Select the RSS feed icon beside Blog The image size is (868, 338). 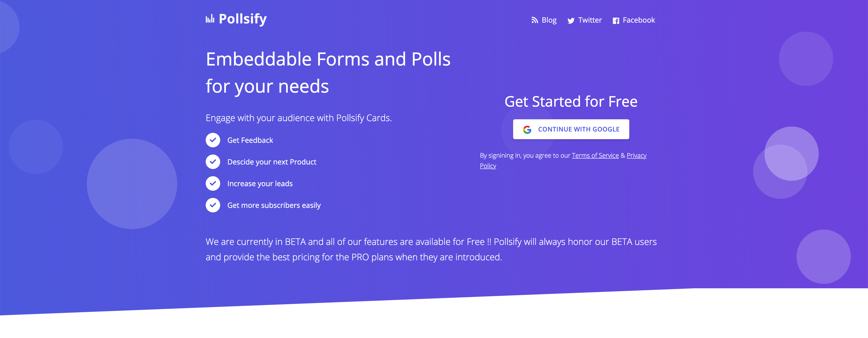534,20
